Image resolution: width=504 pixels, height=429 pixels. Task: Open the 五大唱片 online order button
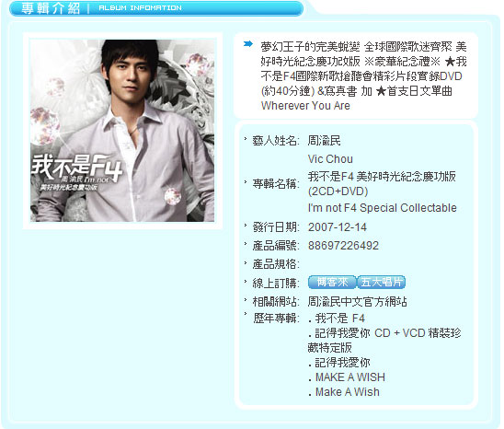point(381,283)
